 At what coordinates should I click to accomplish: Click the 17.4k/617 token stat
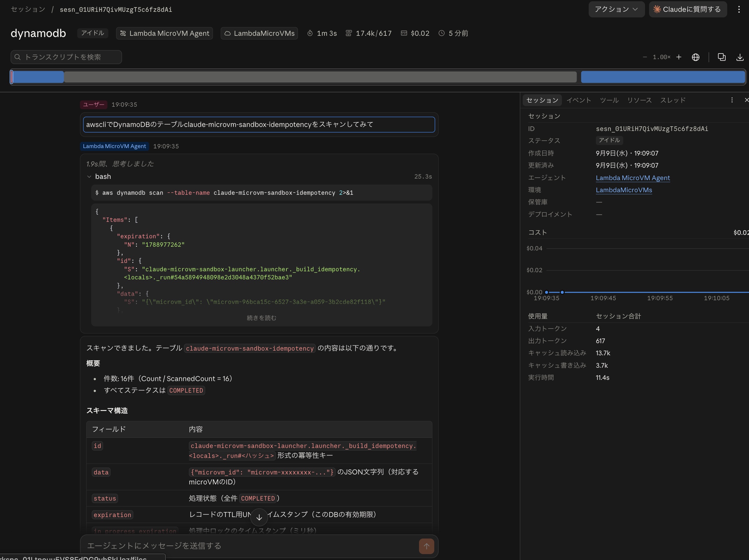click(x=368, y=33)
